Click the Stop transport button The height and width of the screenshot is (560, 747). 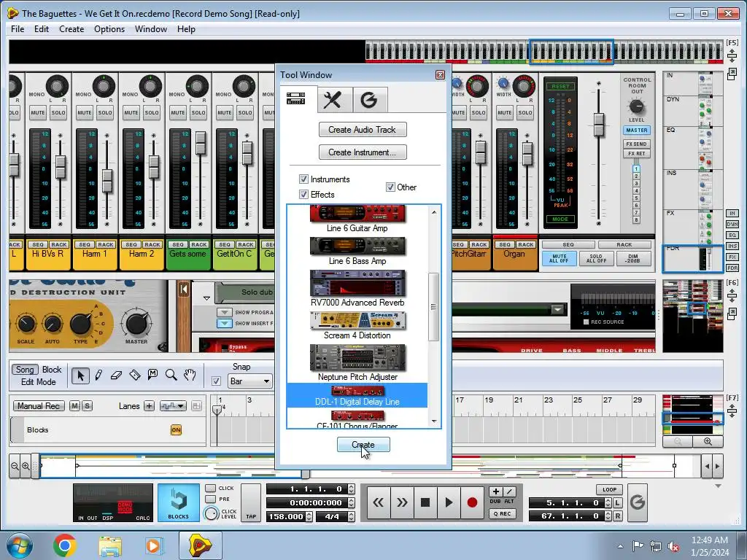tap(425, 502)
